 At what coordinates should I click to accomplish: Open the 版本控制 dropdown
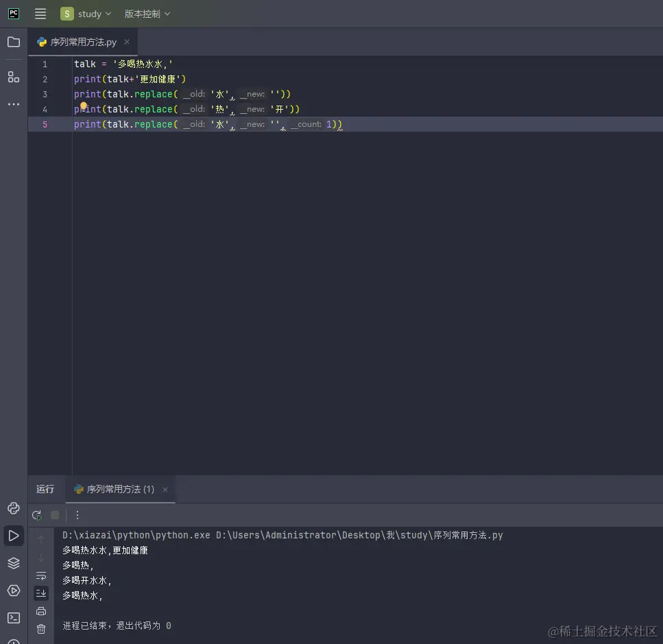tap(147, 14)
